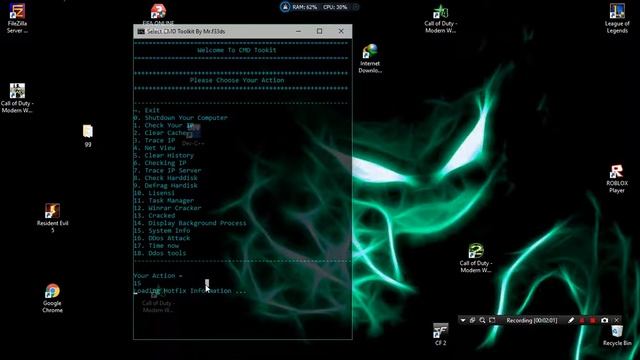Click the 'Trace IP' line in console
The width and height of the screenshot is (640, 360).
coord(154,140)
